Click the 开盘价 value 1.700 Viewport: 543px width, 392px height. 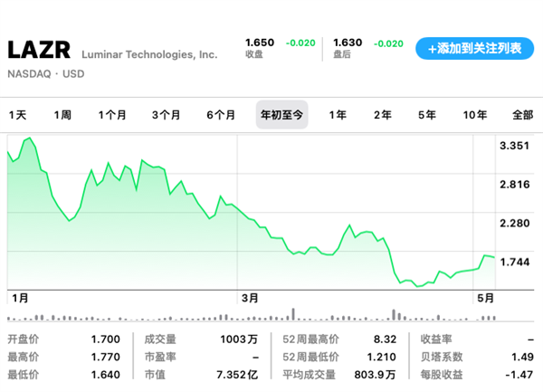(x=106, y=339)
